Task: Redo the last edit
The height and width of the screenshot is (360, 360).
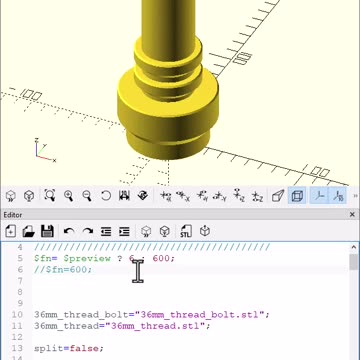Action: coord(87,231)
